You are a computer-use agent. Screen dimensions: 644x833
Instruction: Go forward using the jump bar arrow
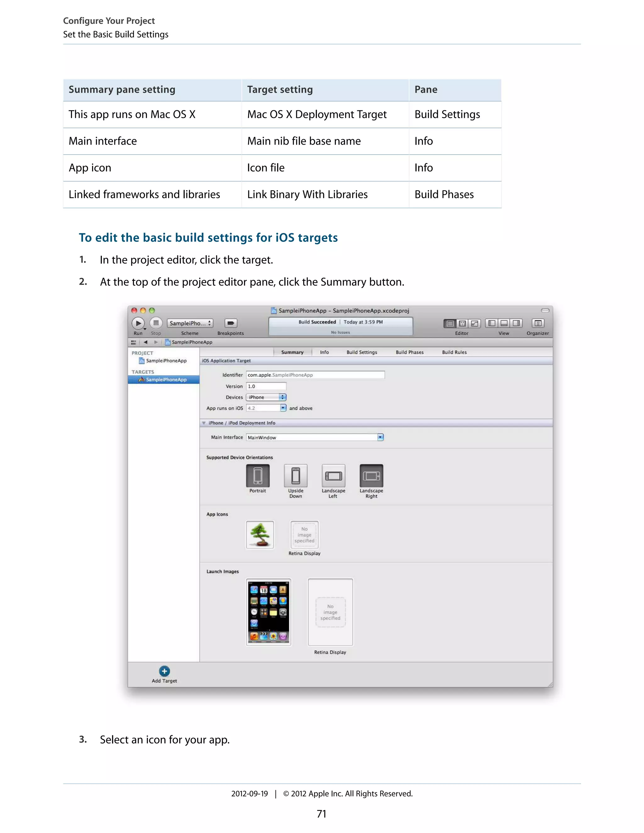pyautogui.click(x=156, y=342)
